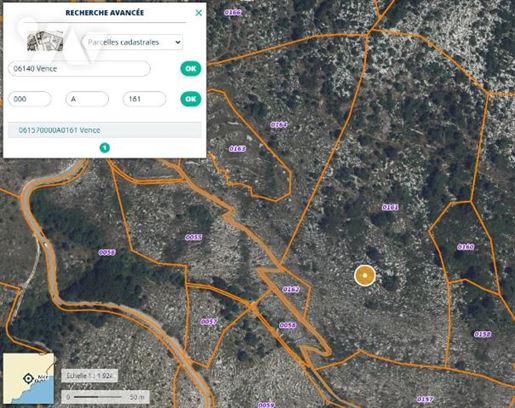The height and width of the screenshot is (408, 515).
Task: Validate parcel search with second OK button
Action: [191, 99]
